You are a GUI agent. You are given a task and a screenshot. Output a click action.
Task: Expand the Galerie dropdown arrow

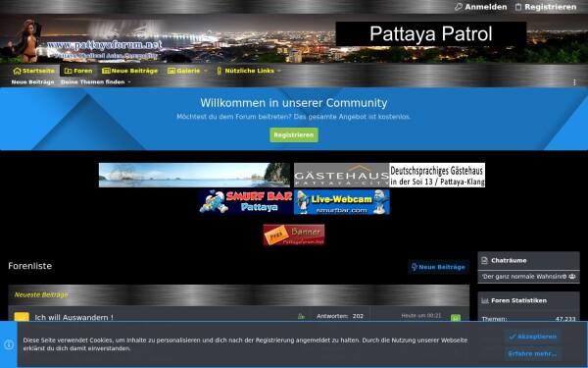206,71
